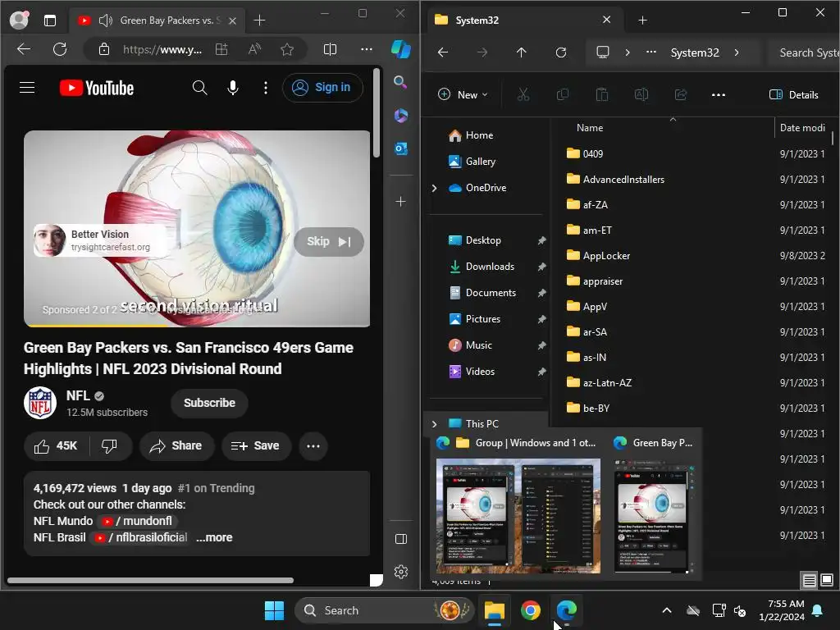Open the YouTube hamburger guide menu

27,87
